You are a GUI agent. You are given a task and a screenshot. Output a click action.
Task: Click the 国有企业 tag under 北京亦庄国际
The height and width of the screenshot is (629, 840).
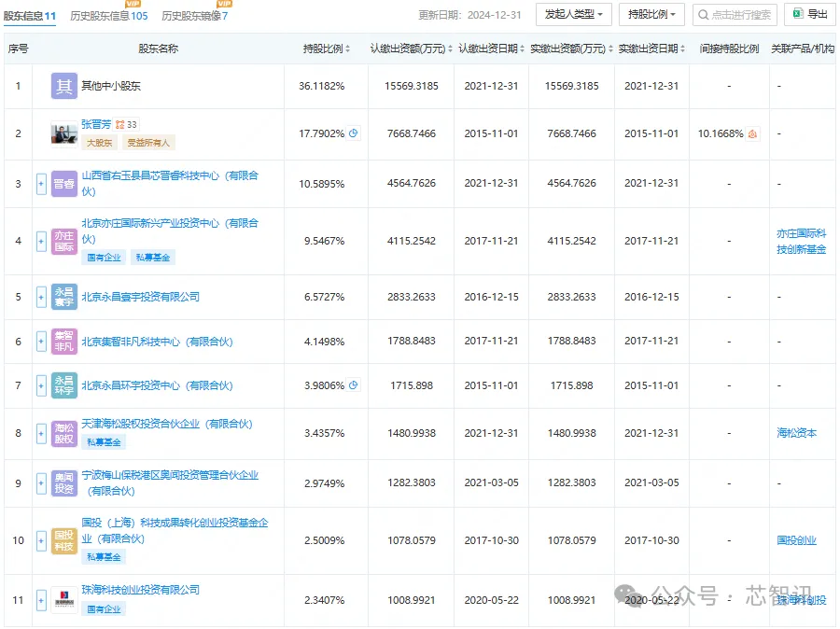pos(104,258)
